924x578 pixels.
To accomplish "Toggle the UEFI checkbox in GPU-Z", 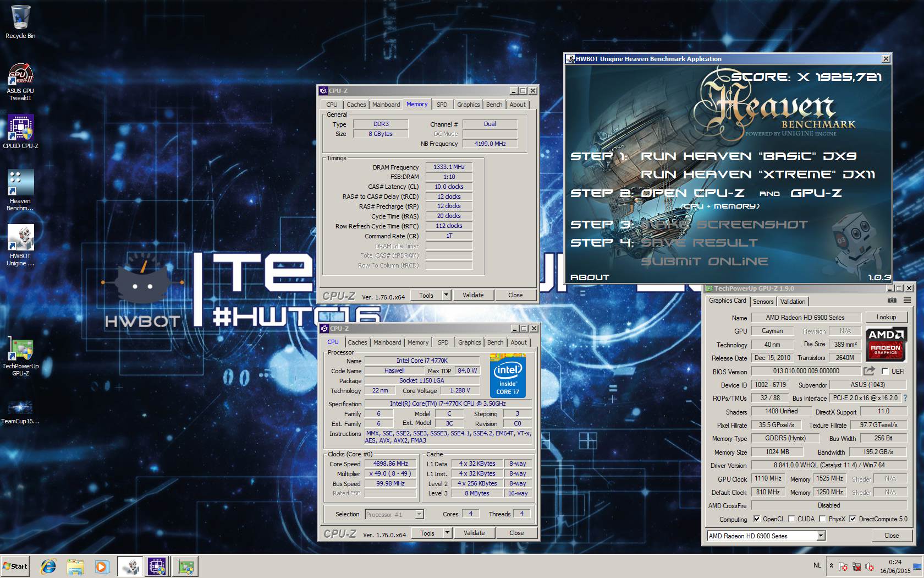I will 885,371.
